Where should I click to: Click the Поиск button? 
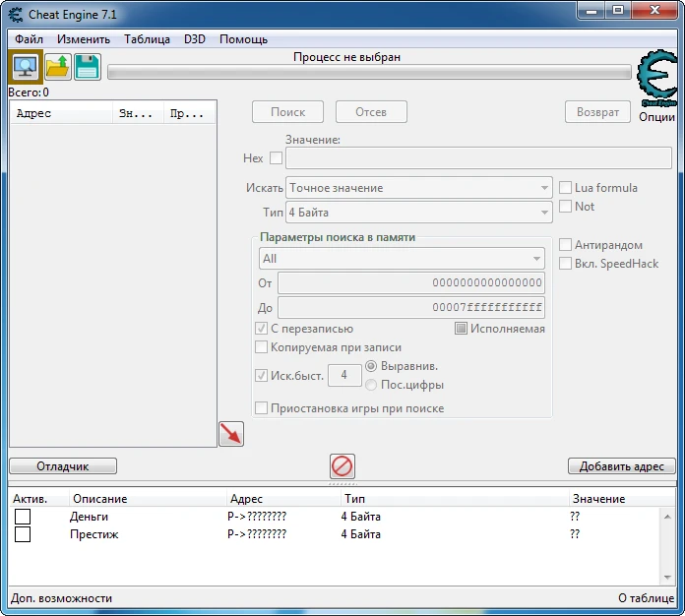[288, 112]
